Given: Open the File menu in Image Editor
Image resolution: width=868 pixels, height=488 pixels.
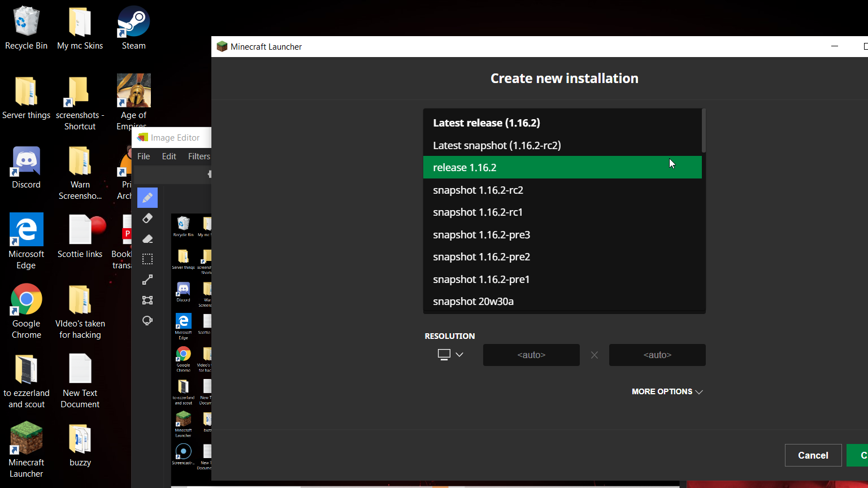Looking at the screenshot, I should coord(144,156).
